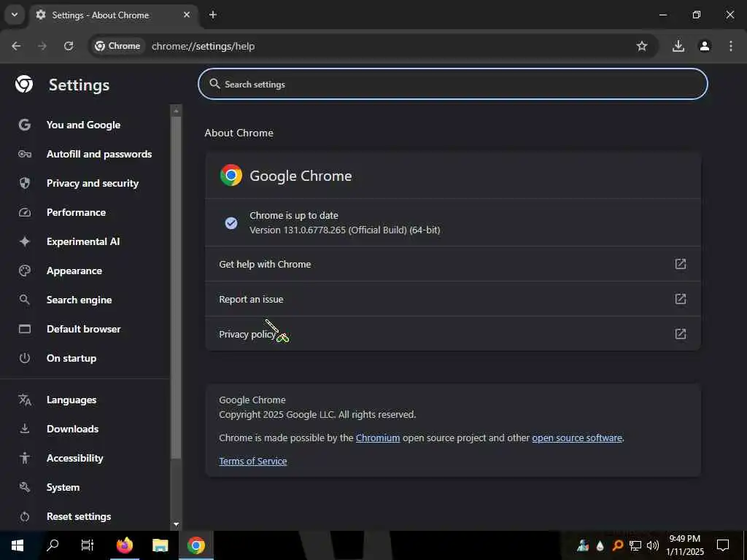Image resolution: width=747 pixels, height=560 pixels.
Task: Launch Firefox from the taskbar
Action: click(125, 545)
